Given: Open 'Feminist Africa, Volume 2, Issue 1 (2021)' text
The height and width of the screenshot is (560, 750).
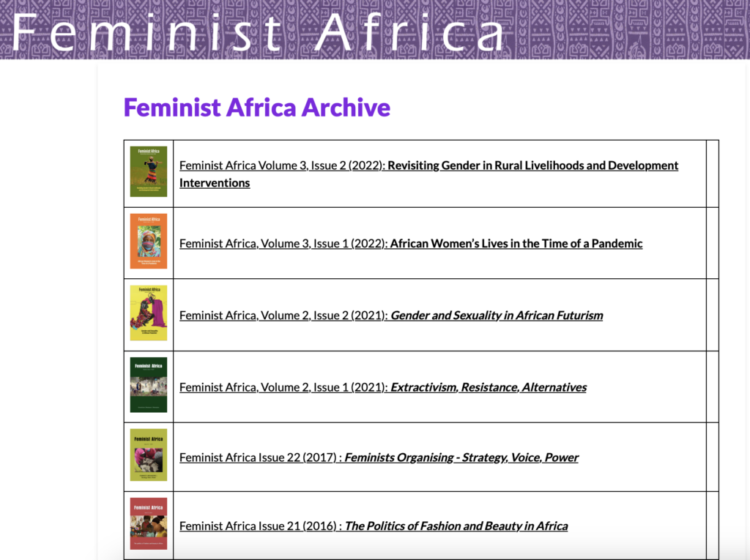Looking at the screenshot, I should pos(283,387).
